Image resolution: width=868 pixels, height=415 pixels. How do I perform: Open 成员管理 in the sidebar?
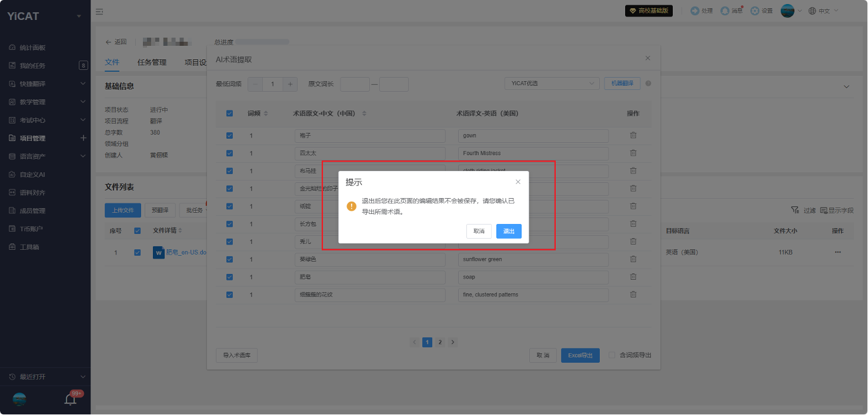[32, 211]
